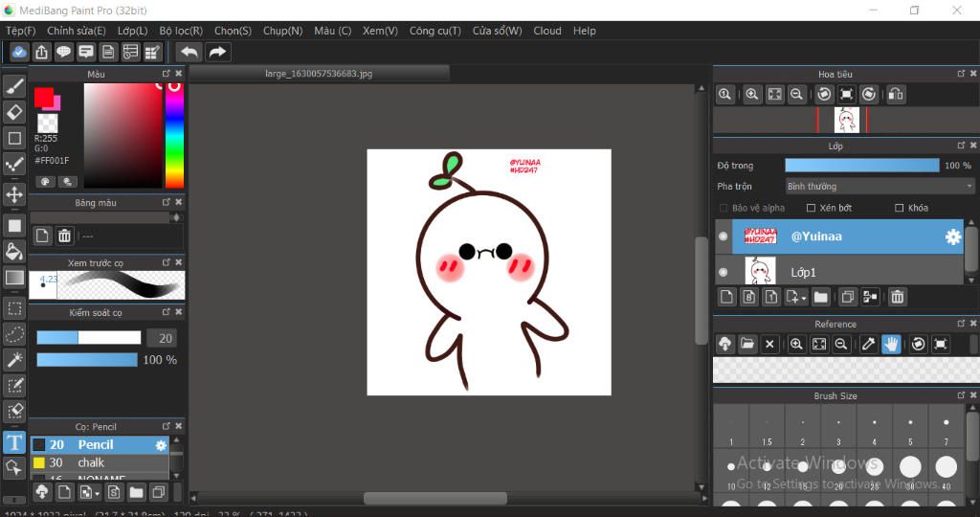Adjust brush size slider showing 20
Screen dimensions: 980x517
(89, 338)
